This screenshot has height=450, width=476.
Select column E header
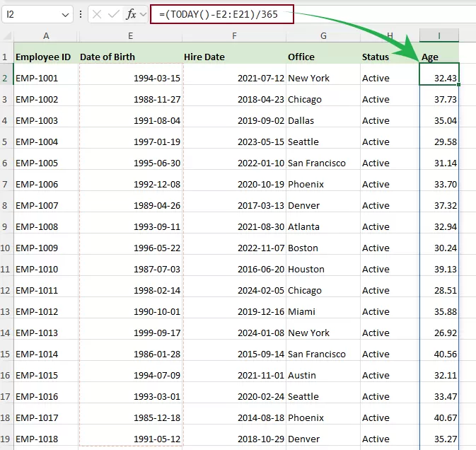(x=131, y=36)
